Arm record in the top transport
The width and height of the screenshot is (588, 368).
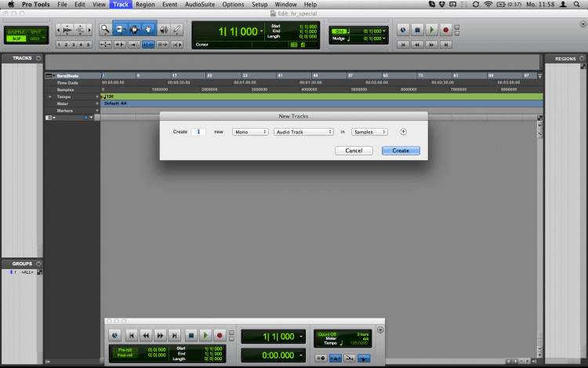point(446,30)
